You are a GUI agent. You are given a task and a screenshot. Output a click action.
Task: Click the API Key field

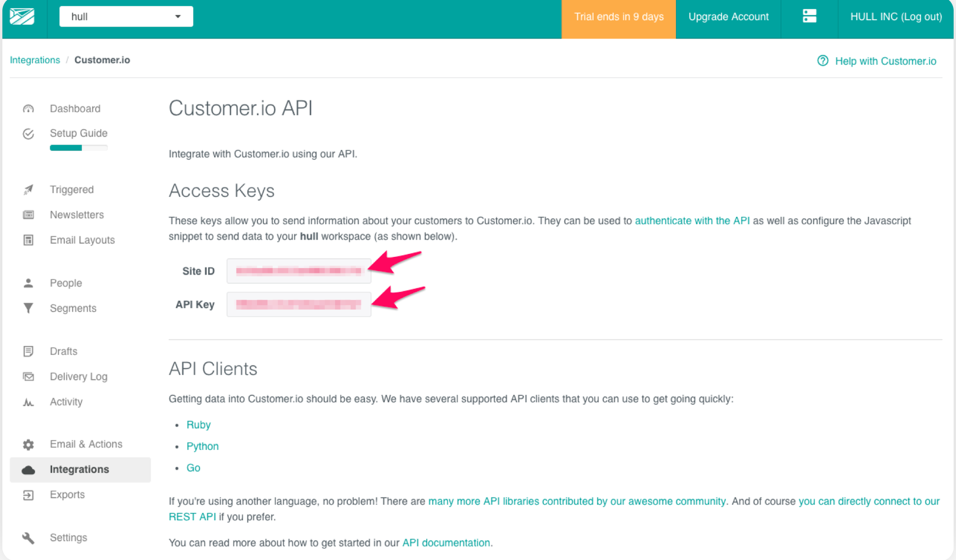(x=298, y=304)
